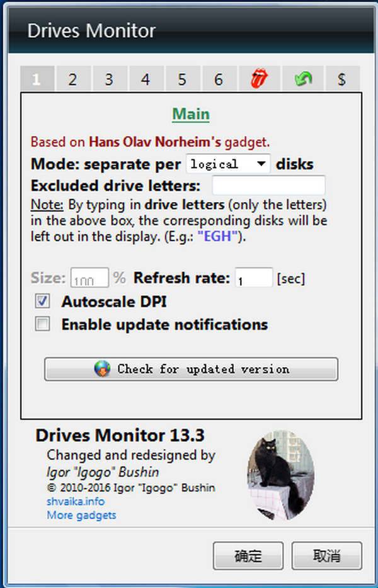Click the Size percent input box
Screen dimensions: 378x588
(89, 278)
